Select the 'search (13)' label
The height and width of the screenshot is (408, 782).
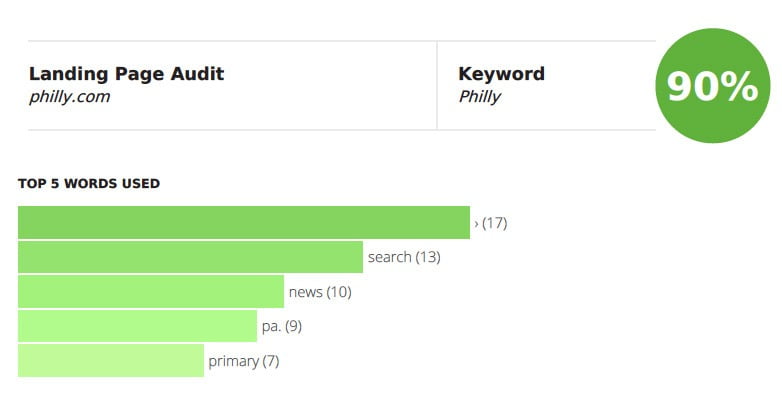click(404, 257)
